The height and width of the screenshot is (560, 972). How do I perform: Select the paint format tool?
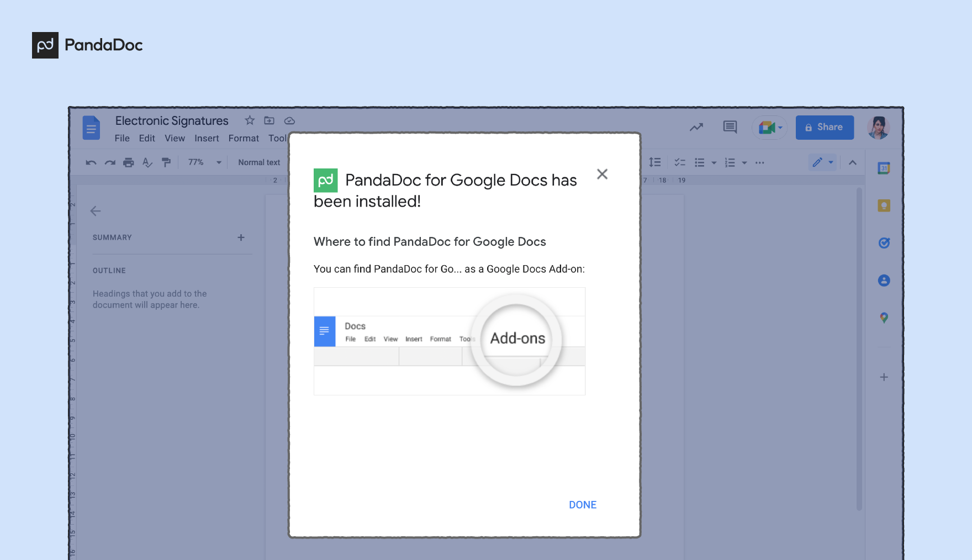coord(166,162)
